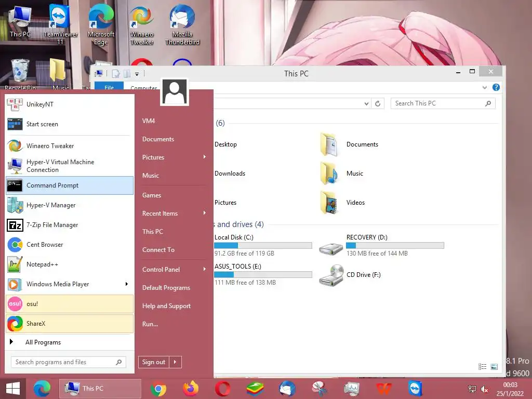This screenshot has height=399, width=532.
Task: Open UnikeyNT from the Start menu
Action: (70, 104)
